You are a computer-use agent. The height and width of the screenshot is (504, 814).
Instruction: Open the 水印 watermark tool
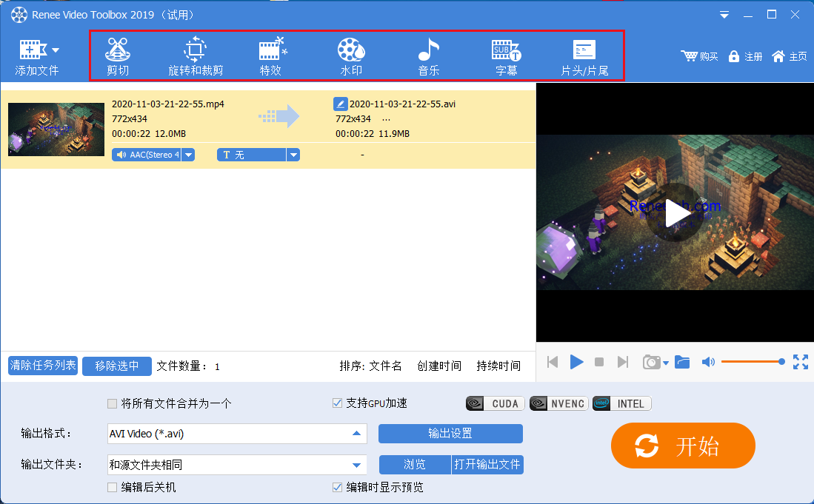(352, 56)
